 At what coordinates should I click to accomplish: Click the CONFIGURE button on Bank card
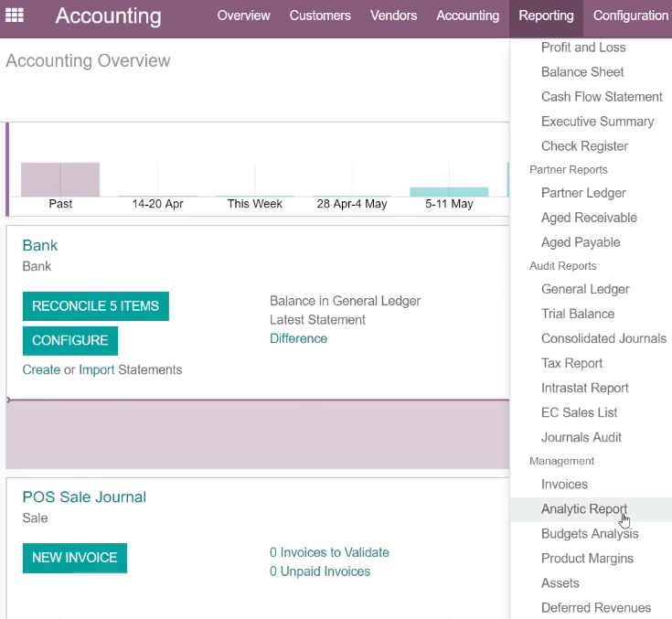70,341
